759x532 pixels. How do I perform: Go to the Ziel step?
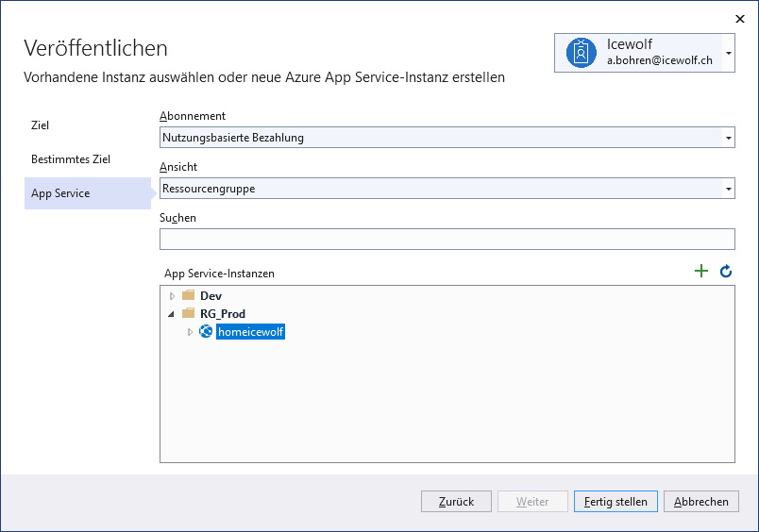(40, 125)
